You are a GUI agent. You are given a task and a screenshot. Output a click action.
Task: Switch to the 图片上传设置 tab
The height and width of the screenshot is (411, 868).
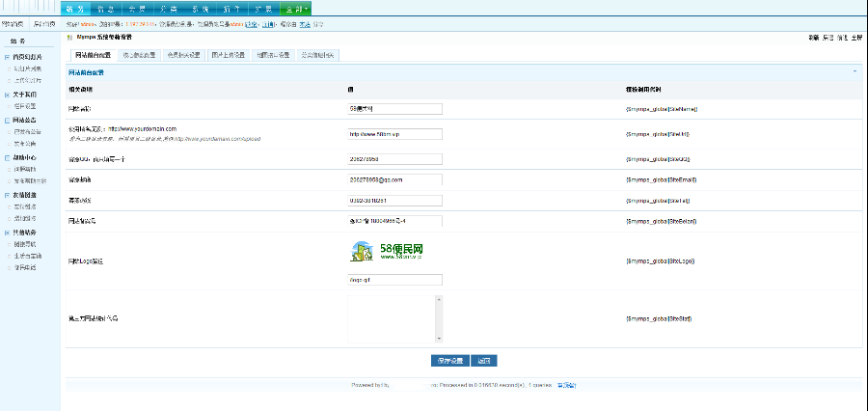228,55
